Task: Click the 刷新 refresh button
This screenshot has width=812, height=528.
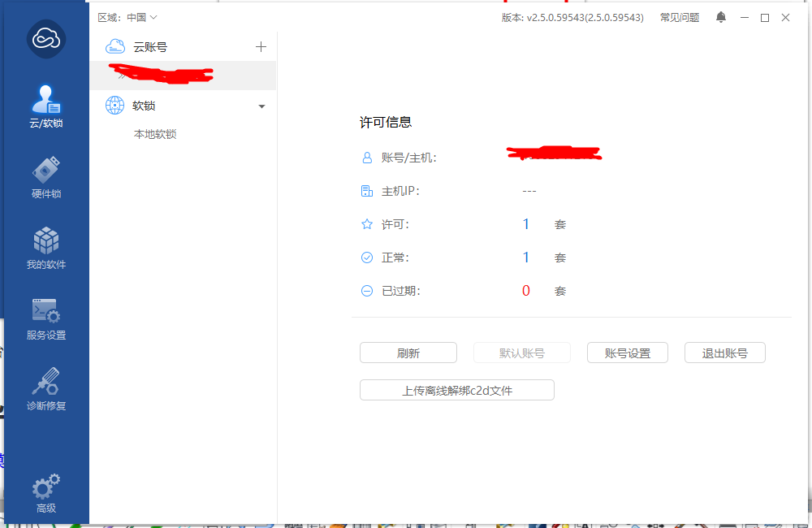Action: (x=408, y=353)
